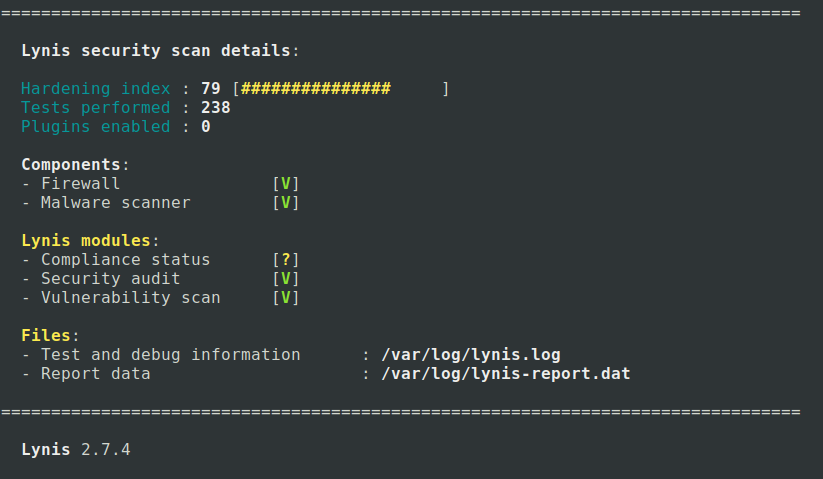823x479 pixels.
Task: Click the Vulnerability scan [V] indicator
Action: 286,297
